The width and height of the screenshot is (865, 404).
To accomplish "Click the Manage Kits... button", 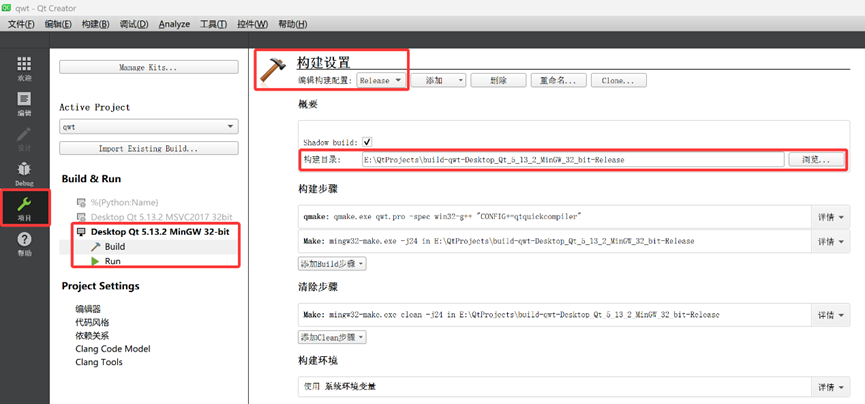I will [149, 67].
